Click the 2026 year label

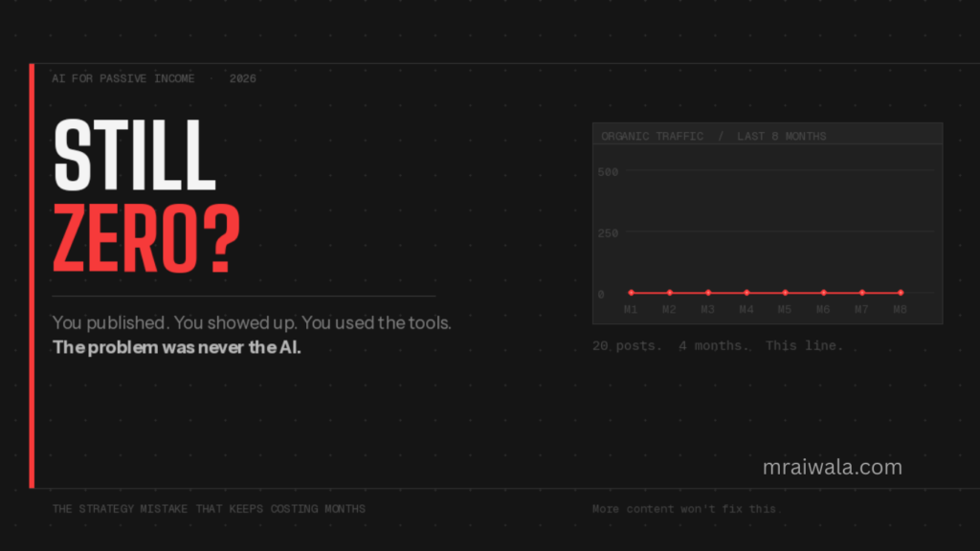[243, 78]
